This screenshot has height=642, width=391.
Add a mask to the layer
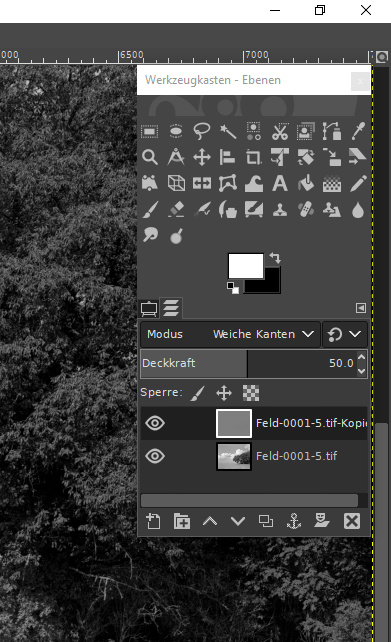point(322,521)
